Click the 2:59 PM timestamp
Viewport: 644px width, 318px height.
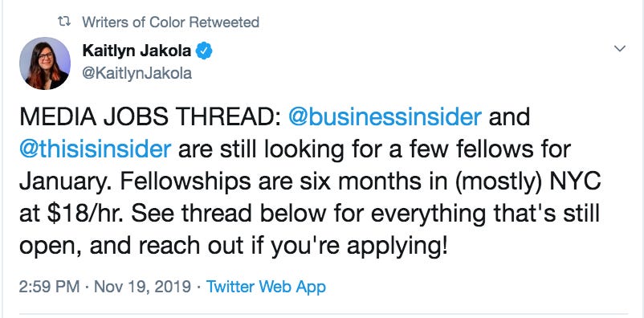pyautogui.click(x=49, y=287)
